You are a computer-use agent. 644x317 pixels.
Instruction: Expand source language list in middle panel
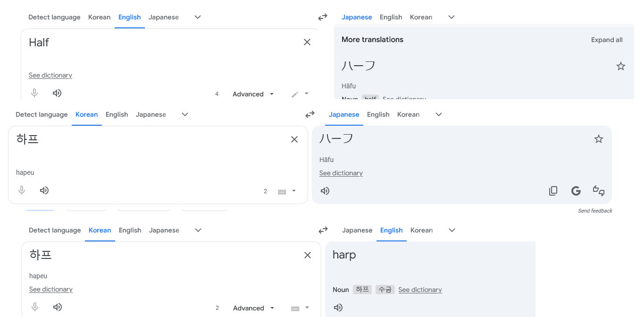[x=185, y=115]
